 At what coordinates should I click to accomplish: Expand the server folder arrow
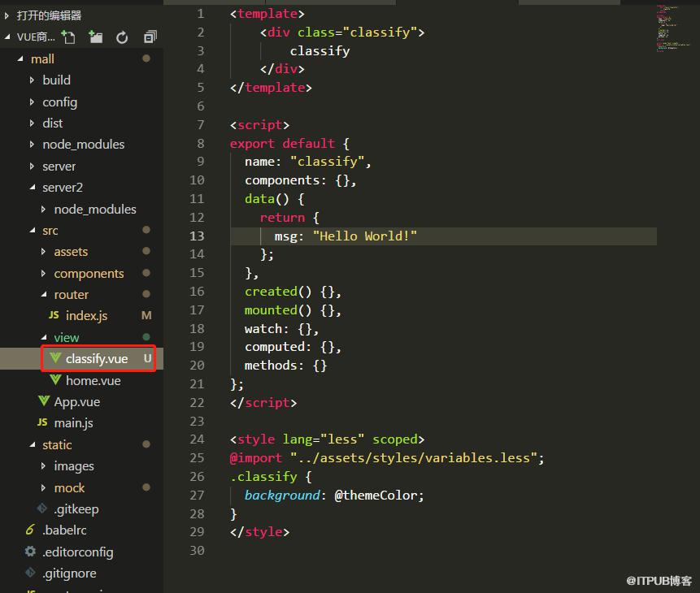pos(32,166)
